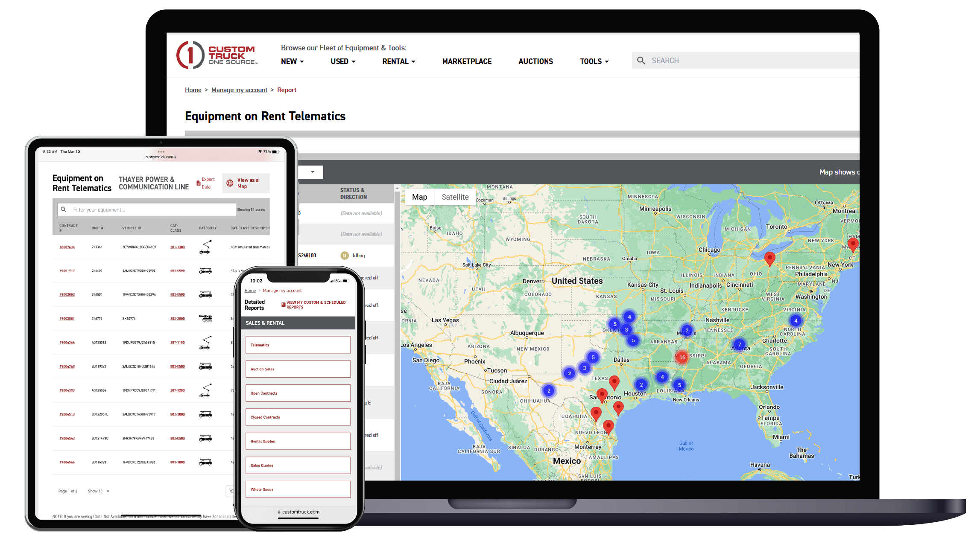Open the USED equipment dropdown
The height and width of the screenshot is (544, 980).
tap(343, 61)
